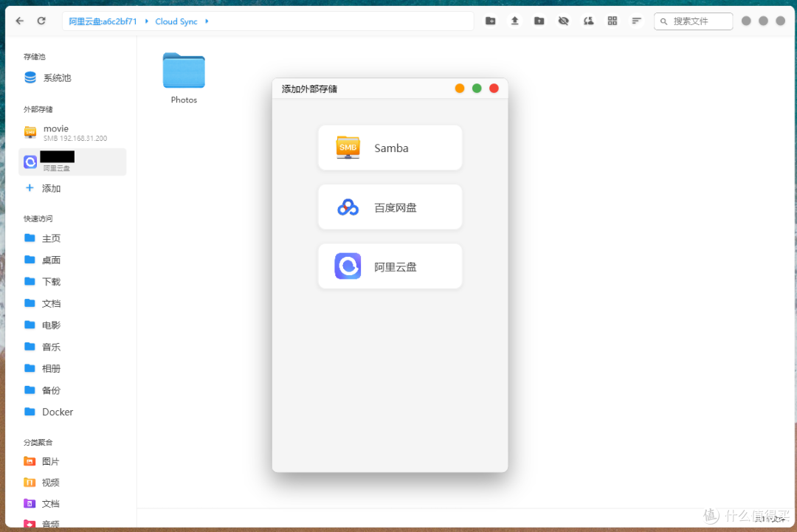Maximize the 添加外部存储 dialog with green button

pyautogui.click(x=477, y=89)
